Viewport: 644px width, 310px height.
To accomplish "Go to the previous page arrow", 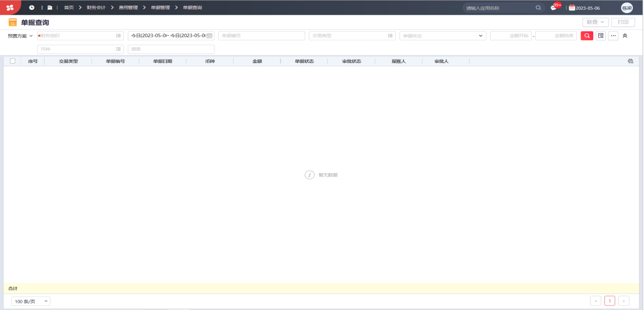I will 596,301.
